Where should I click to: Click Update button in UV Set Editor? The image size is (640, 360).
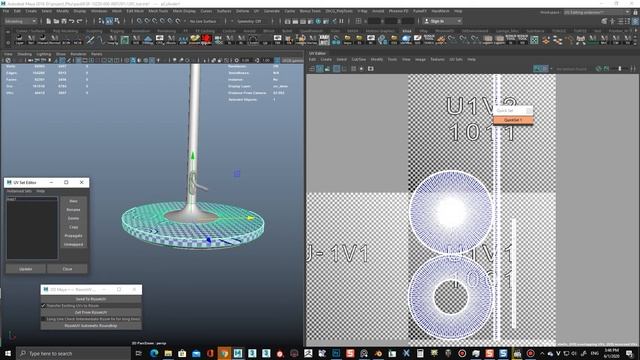(x=25, y=269)
